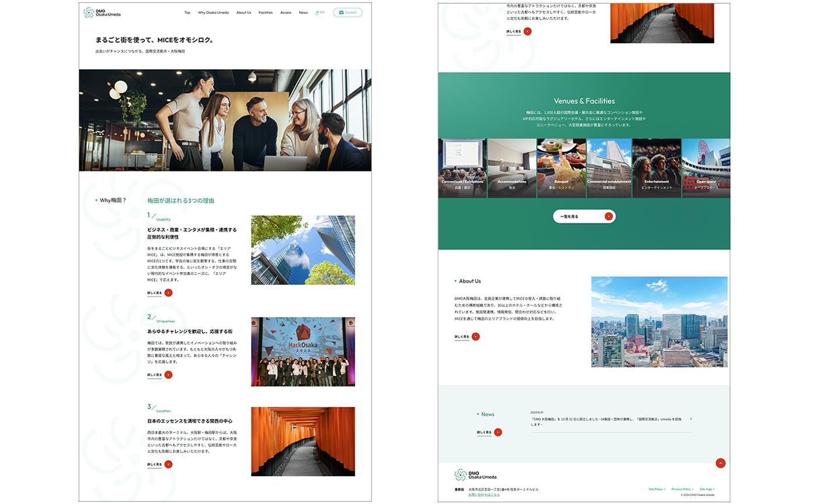
Task: Go to About Us in the navigation bar
Action: click(244, 12)
